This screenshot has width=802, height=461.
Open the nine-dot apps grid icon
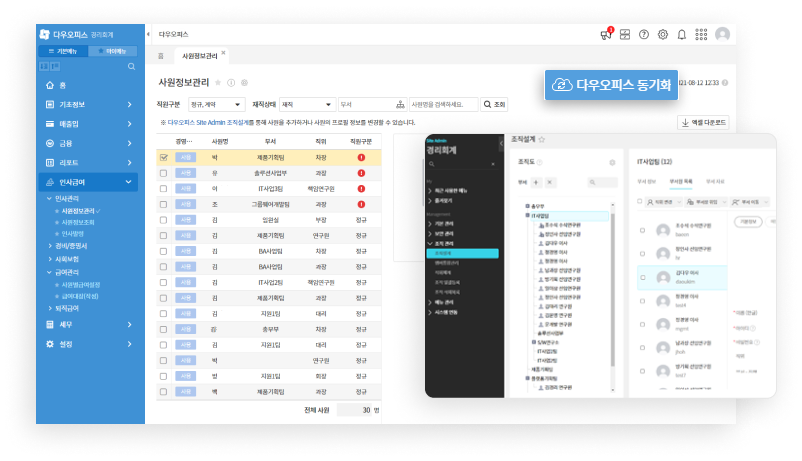point(701,34)
